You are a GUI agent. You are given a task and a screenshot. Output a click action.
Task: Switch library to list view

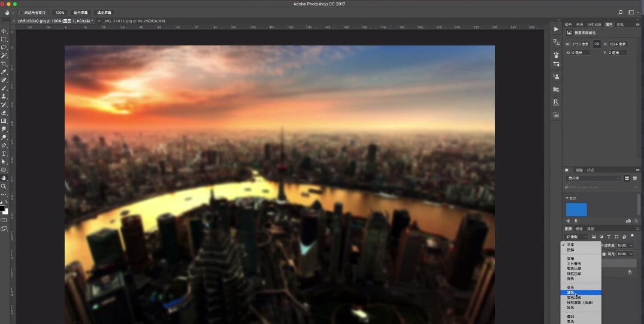point(635,178)
